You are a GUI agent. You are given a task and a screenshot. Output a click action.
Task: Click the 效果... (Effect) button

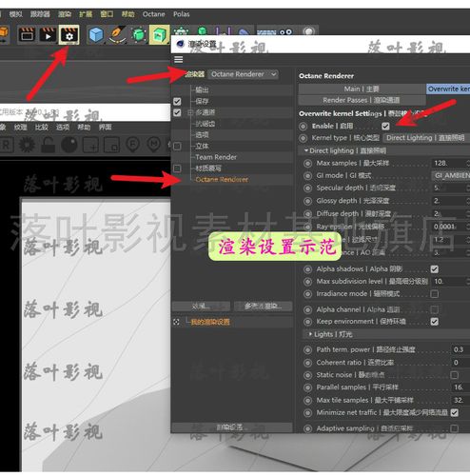201,307
